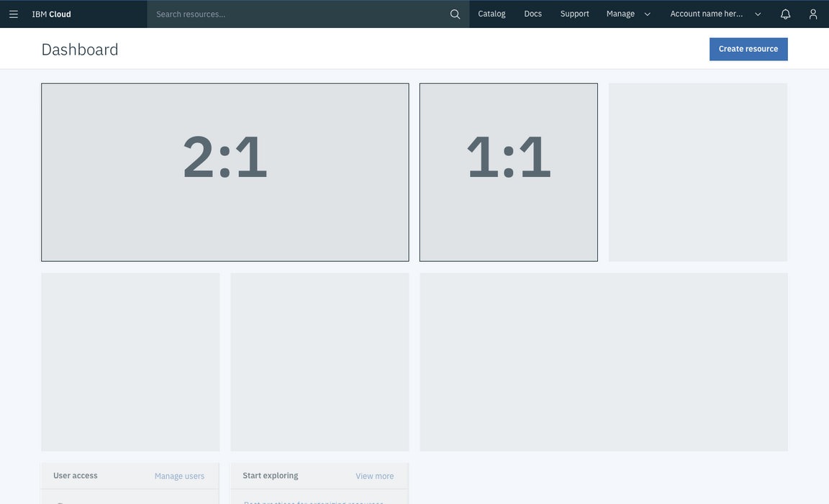Click the search magnifier icon
The image size is (829, 504).
[x=455, y=12]
